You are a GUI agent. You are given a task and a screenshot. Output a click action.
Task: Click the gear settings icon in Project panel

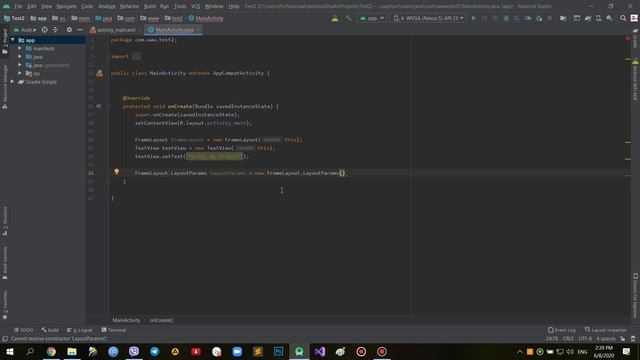click(69, 30)
